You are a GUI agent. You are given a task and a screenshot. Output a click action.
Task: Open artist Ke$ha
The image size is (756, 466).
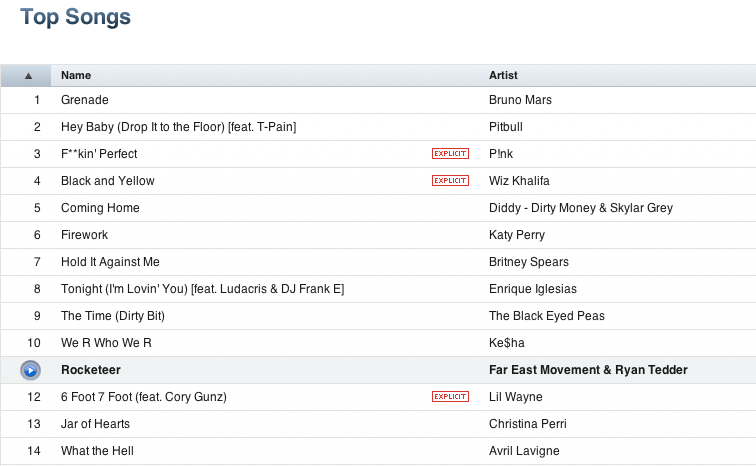(x=507, y=343)
